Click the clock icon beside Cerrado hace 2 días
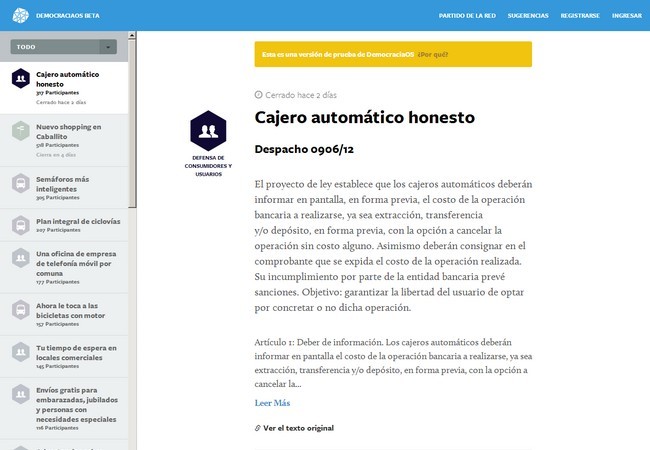 (x=258, y=95)
